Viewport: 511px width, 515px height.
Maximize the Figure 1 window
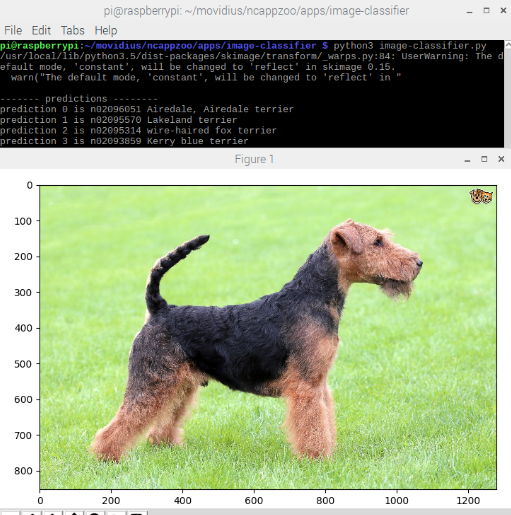(484, 159)
